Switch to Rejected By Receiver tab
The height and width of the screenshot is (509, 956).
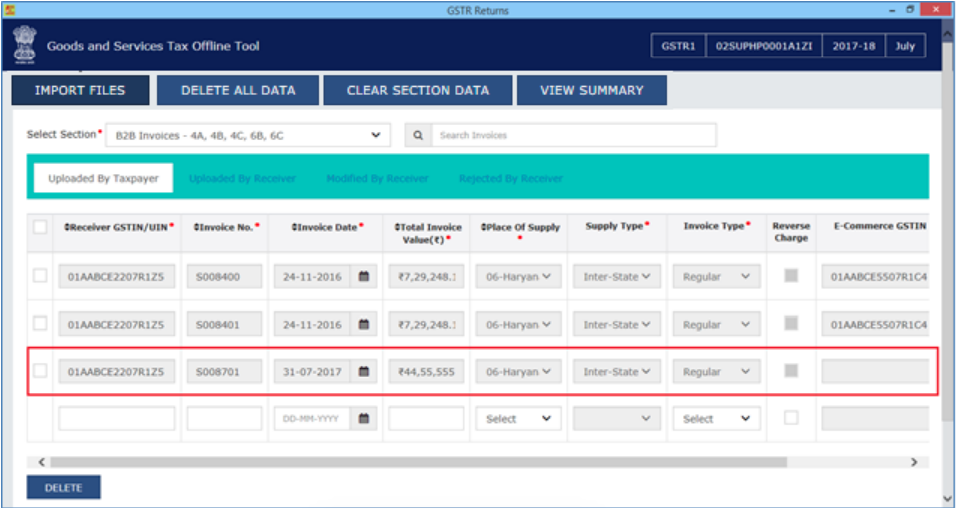(511, 179)
